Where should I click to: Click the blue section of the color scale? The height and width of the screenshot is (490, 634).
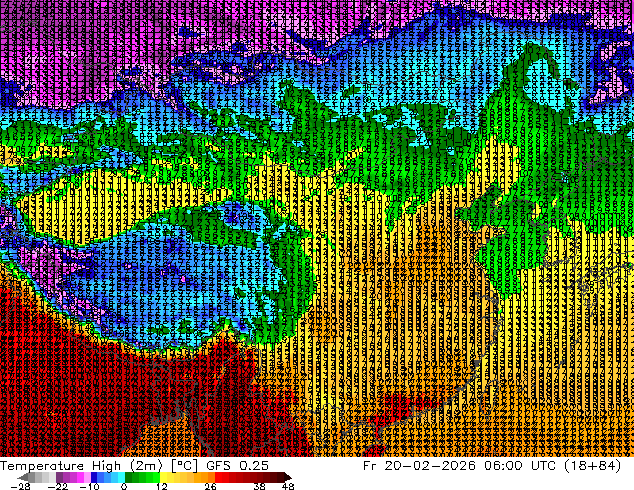point(108,477)
